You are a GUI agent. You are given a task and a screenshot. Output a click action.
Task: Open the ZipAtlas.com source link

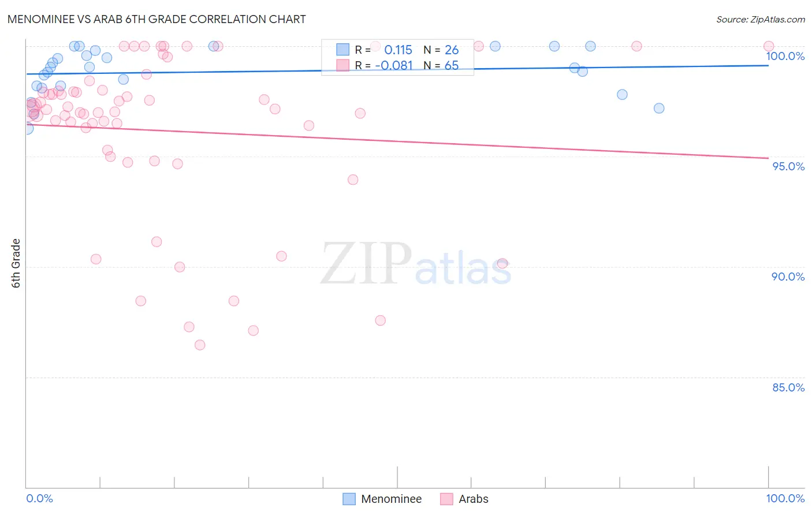pos(761,19)
